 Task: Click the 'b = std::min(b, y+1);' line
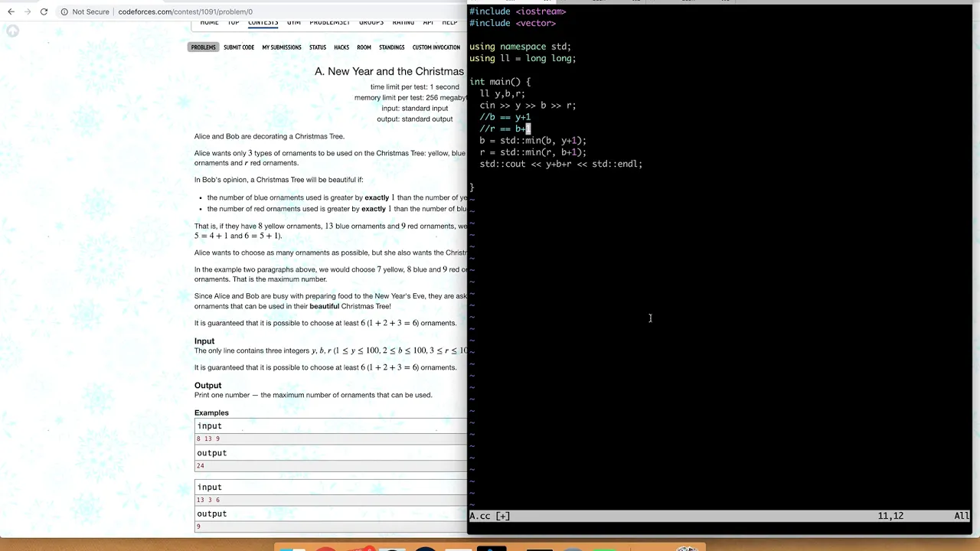point(533,141)
